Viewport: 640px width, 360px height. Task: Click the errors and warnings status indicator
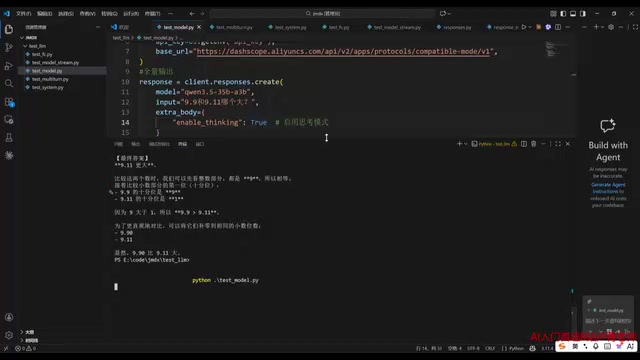(25, 349)
